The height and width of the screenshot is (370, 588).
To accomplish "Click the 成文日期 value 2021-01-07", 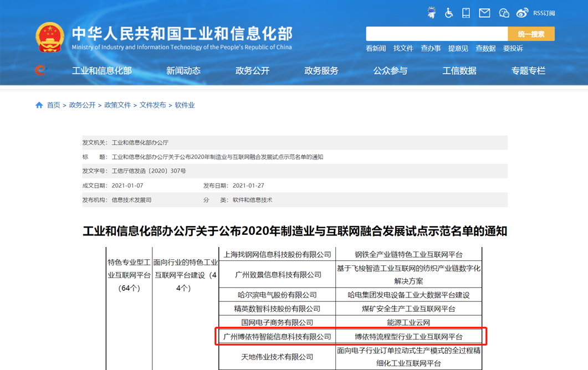I will tap(127, 186).
